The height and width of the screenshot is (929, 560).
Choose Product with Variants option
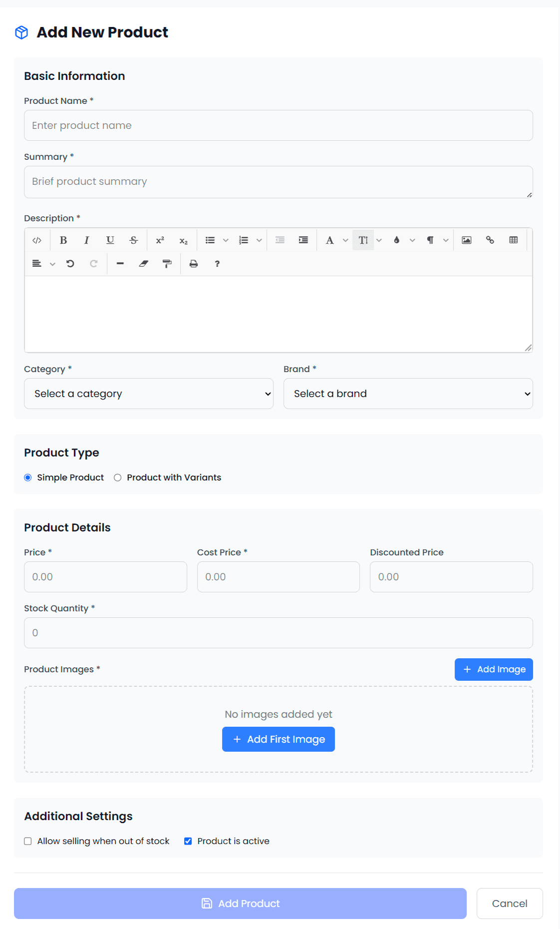coord(118,477)
